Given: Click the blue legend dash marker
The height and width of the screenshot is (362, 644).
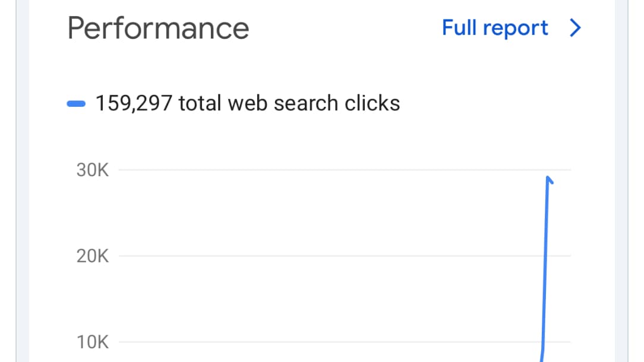Looking at the screenshot, I should pos(77,104).
